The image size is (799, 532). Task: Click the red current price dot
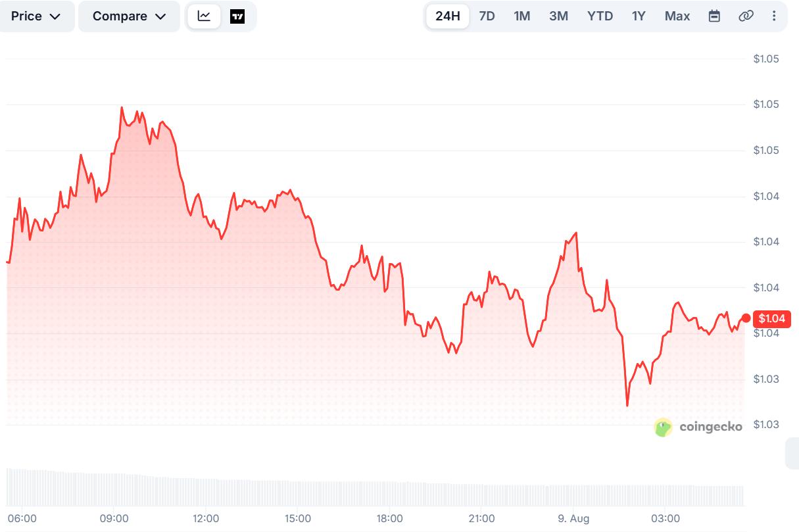(746, 318)
